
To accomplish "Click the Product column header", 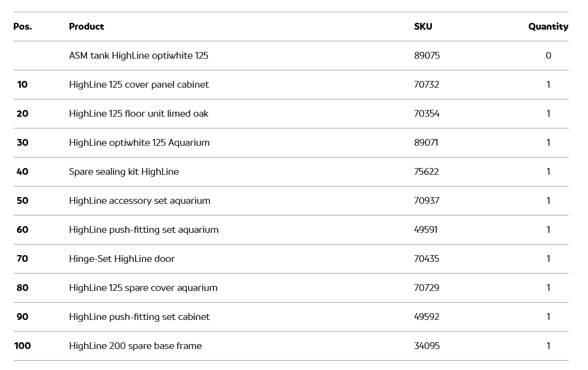I will coord(86,27).
